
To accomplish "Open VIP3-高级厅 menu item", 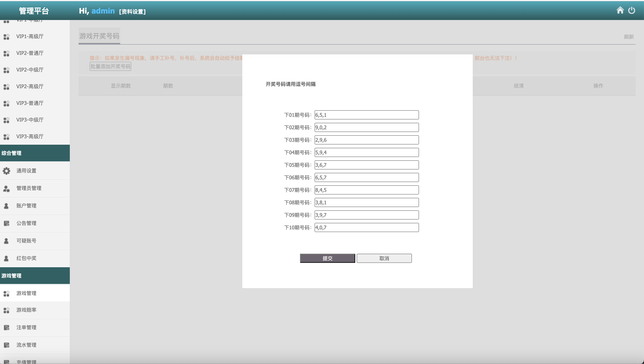I will pyautogui.click(x=30, y=137).
